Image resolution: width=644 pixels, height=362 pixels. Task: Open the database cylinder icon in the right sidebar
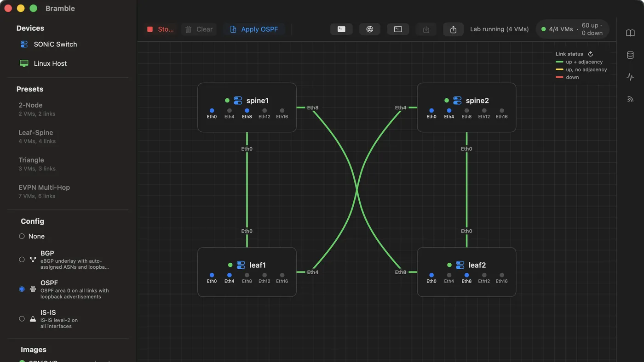(630, 55)
